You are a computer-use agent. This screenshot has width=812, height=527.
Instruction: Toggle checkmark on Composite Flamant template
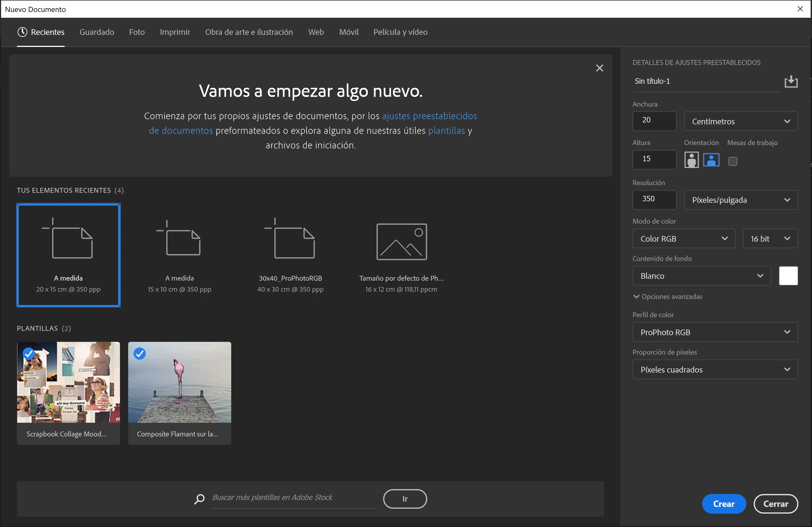140,354
